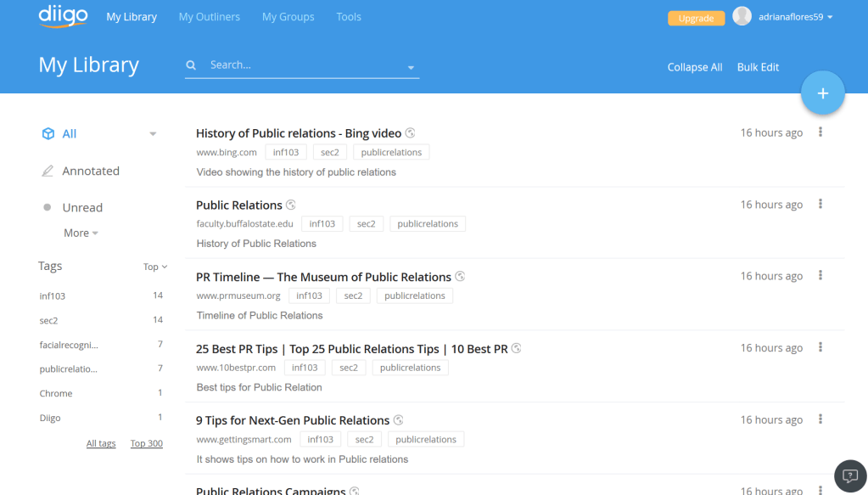Click the search magnifier icon
Viewport: 868px width, 495px height.
tap(192, 65)
